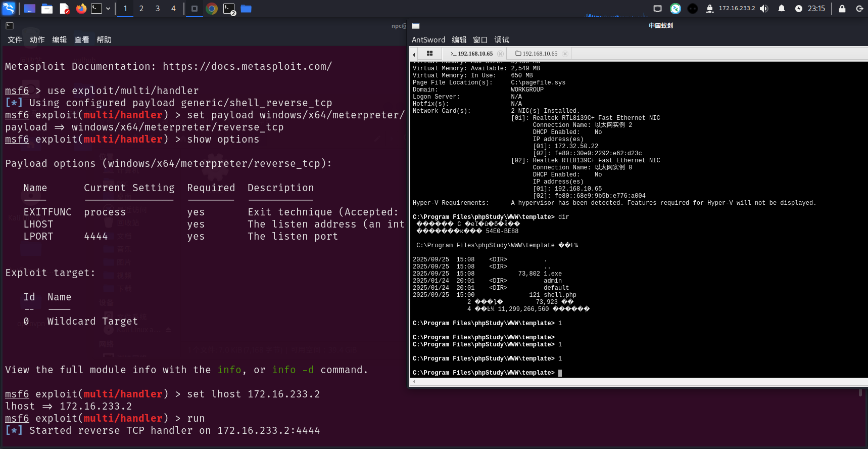
Task: Close the file manager tab 192.168.10.65
Action: click(565, 54)
